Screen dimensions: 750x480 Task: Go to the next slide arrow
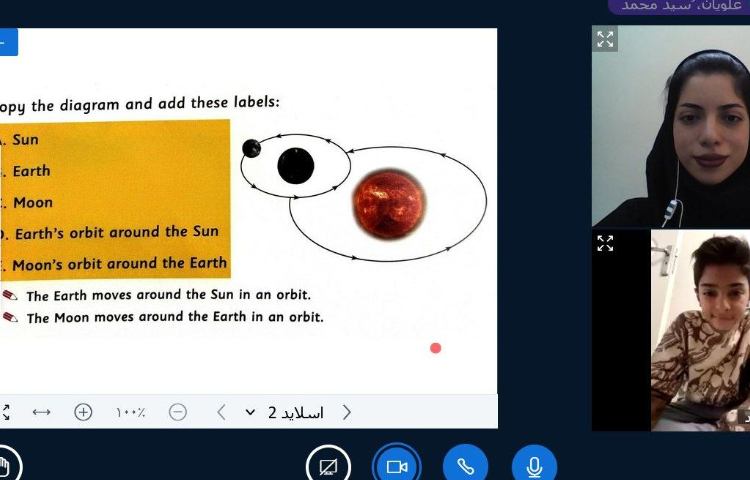pos(347,412)
